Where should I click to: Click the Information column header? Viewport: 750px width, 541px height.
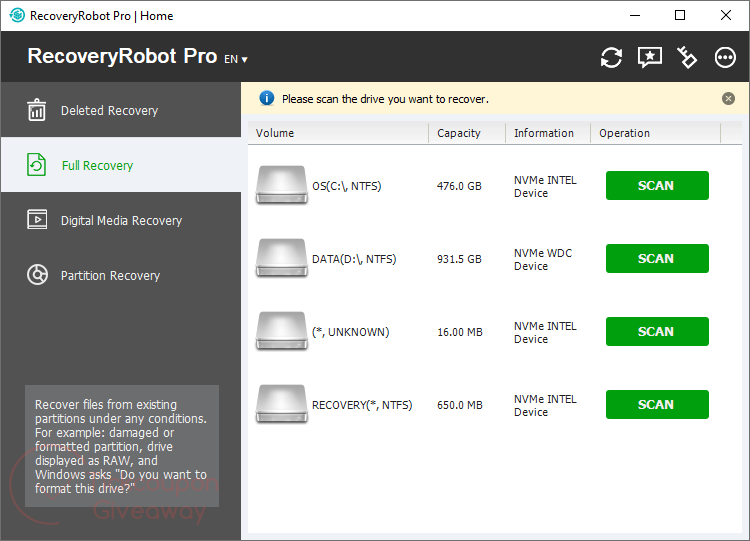coord(548,133)
